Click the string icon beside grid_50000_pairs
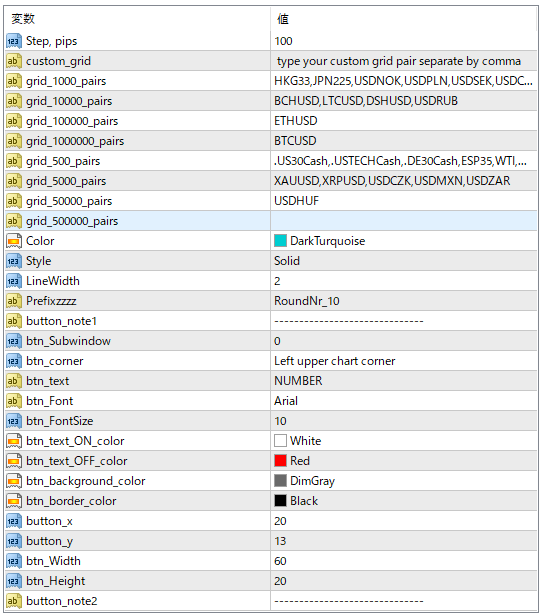 [14, 201]
